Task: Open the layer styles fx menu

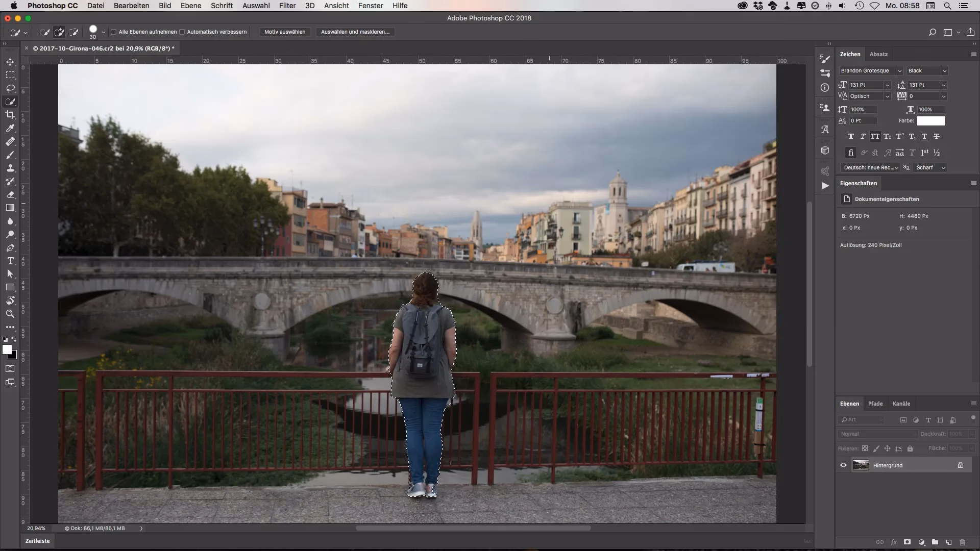Action: tap(894, 542)
